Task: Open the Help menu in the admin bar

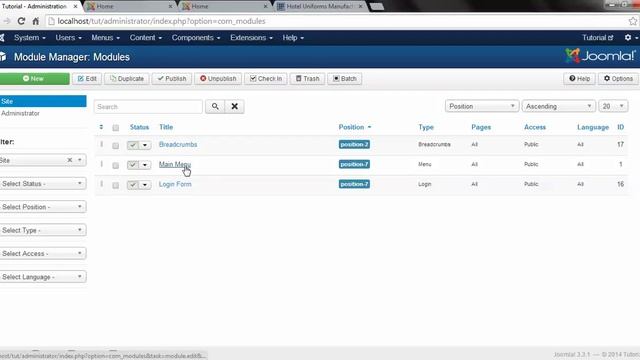Action: [293, 38]
